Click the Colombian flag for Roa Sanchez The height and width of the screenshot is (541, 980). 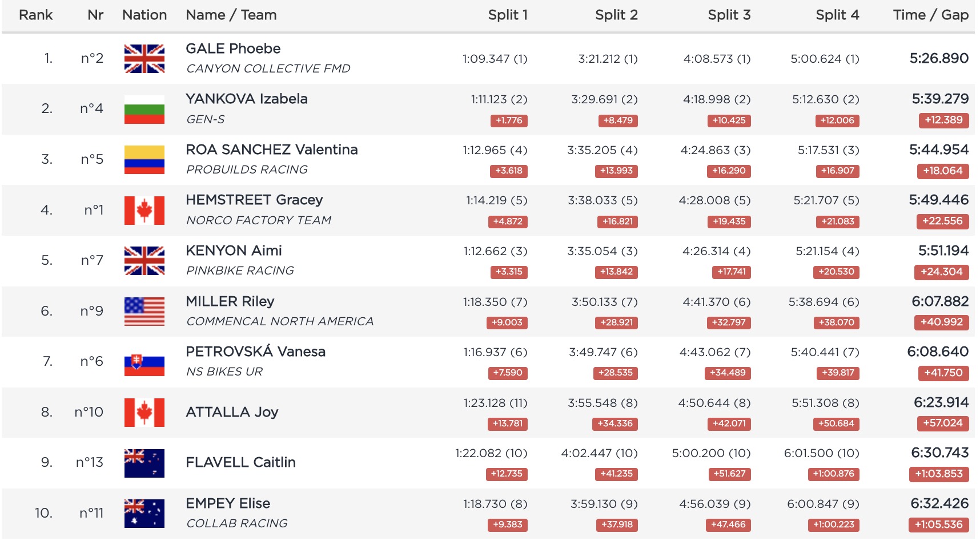click(144, 160)
